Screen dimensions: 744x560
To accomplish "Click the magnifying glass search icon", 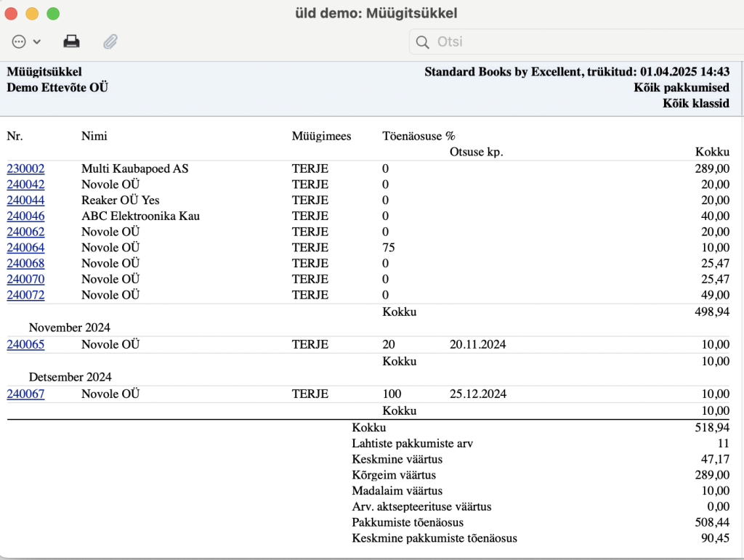I will 422,42.
